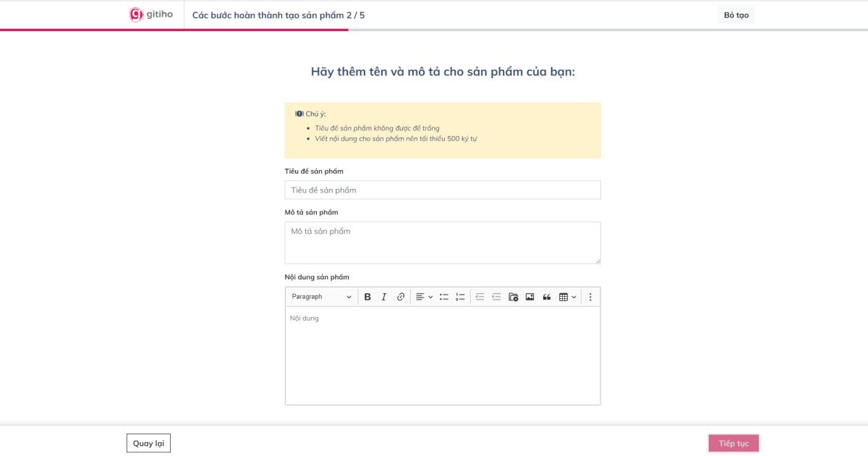Image resolution: width=868 pixels, height=456 pixels.
Task: Decrease indent in editor
Action: point(480,297)
